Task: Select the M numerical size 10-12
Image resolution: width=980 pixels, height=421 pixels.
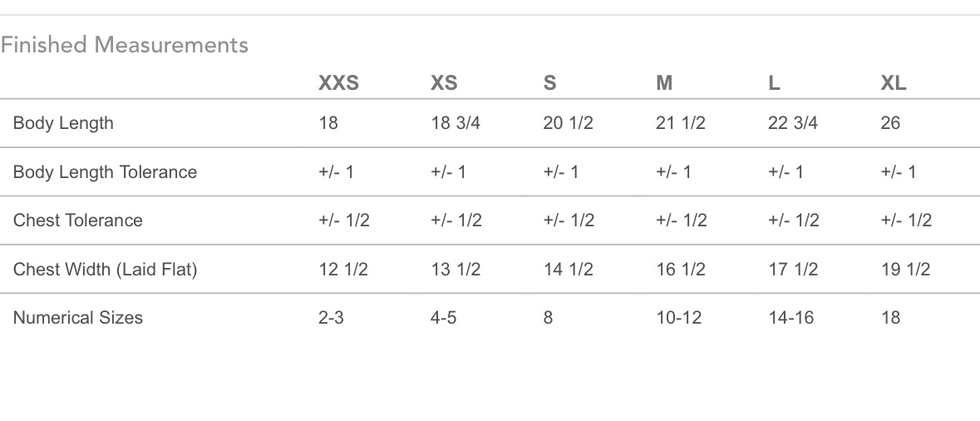Action: pos(678,318)
